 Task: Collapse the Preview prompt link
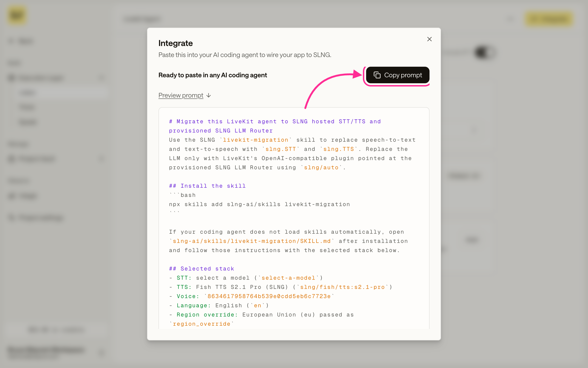click(181, 95)
